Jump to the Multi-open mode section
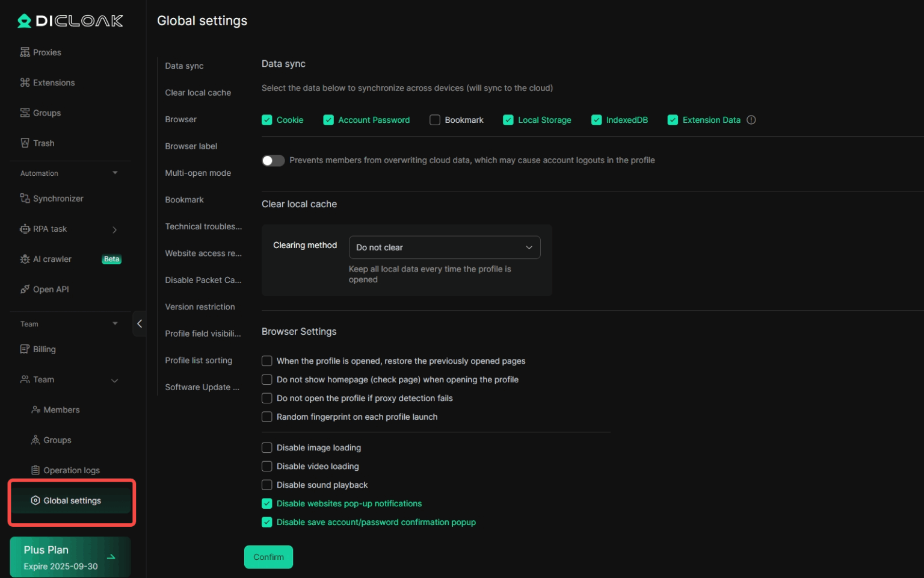Screen dimensions: 924x578 pyautogui.click(x=198, y=173)
